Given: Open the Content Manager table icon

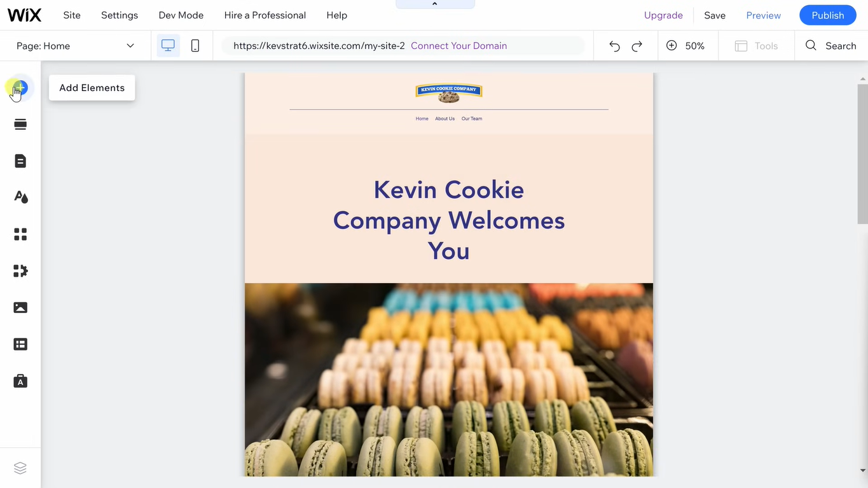Looking at the screenshot, I should [20, 344].
